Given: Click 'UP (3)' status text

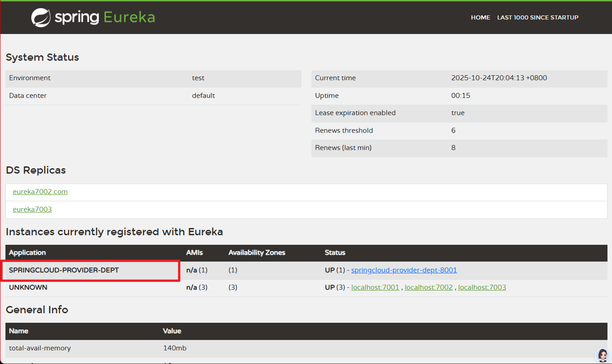Looking at the screenshot, I should (335, 287).
